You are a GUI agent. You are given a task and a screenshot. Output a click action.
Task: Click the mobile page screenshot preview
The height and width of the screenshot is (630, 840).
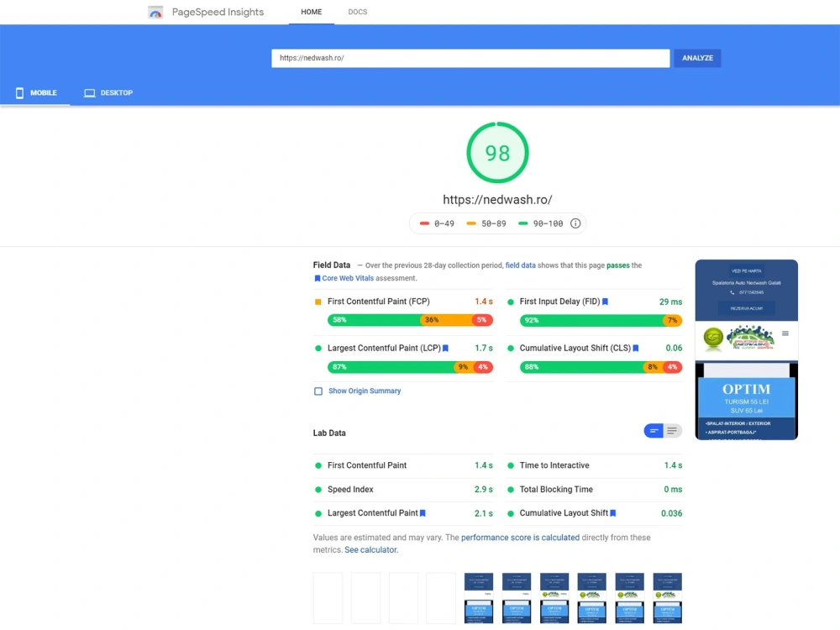(x=746, y=349)
